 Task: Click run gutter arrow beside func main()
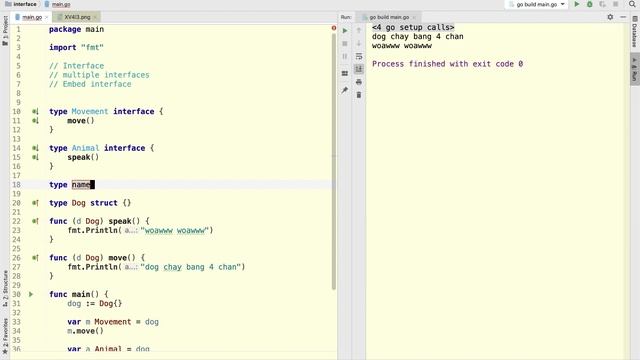pyautogui.click(x=31, y=294)
